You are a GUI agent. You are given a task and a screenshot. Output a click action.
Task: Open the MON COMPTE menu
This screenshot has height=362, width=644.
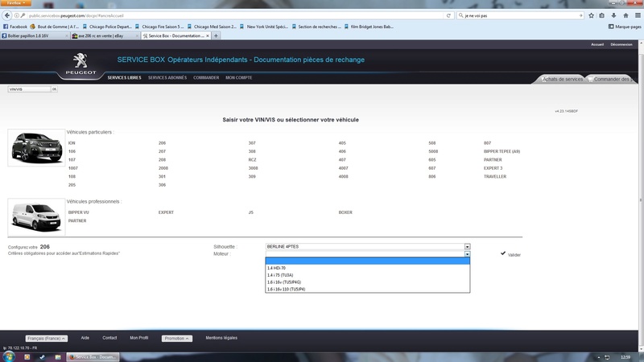click(x=238, y=77)
